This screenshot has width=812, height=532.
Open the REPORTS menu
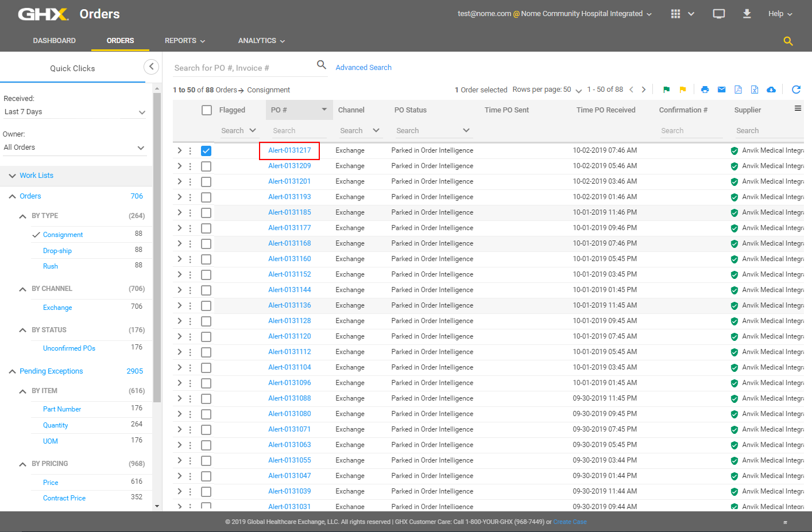pyautogui.click(x=184, y=41)
